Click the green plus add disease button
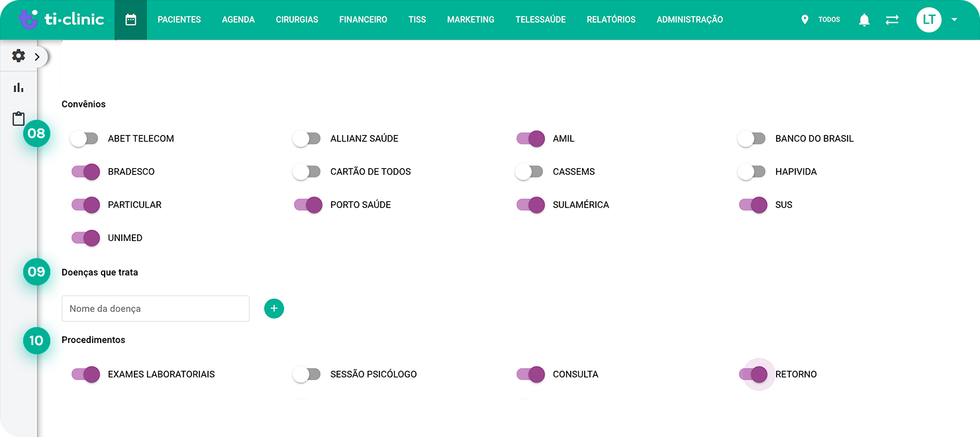Viewport: 980px width, 437px height. [274, 309]
